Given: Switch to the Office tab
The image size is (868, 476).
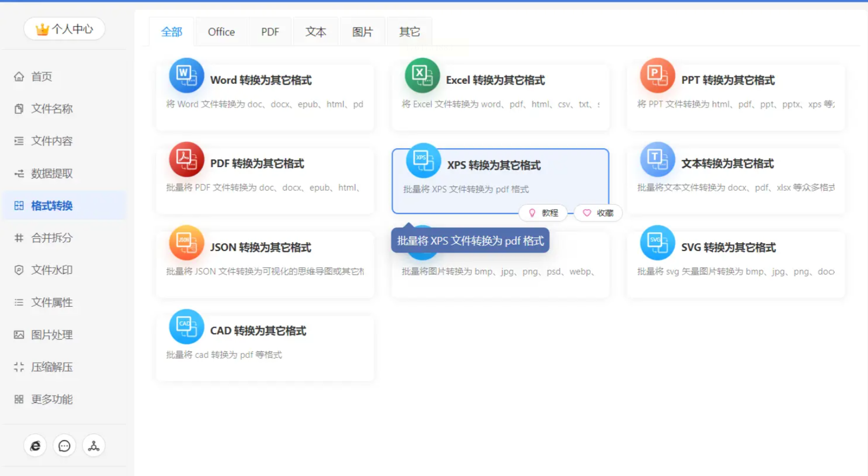Looking at the screenshot, I should (221, 32).
